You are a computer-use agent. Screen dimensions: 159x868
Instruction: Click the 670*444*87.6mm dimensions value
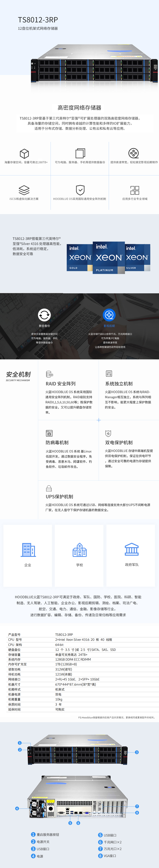tap(76, 684)
